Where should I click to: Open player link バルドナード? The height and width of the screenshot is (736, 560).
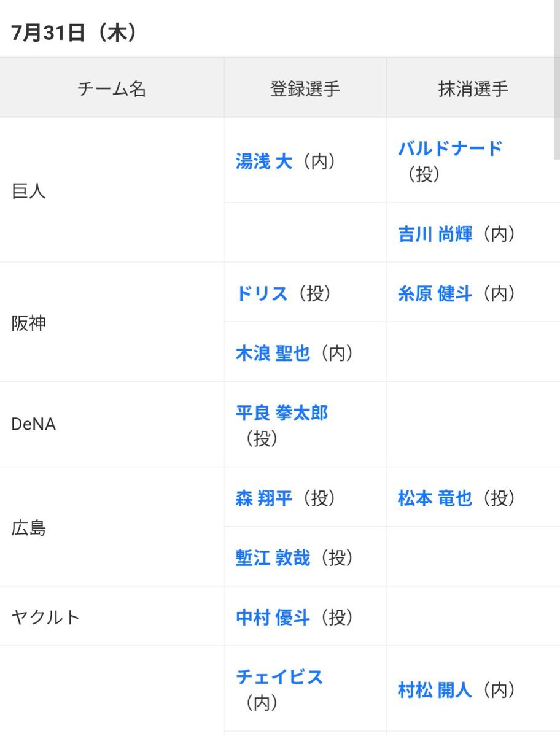[x=450, y=149]
